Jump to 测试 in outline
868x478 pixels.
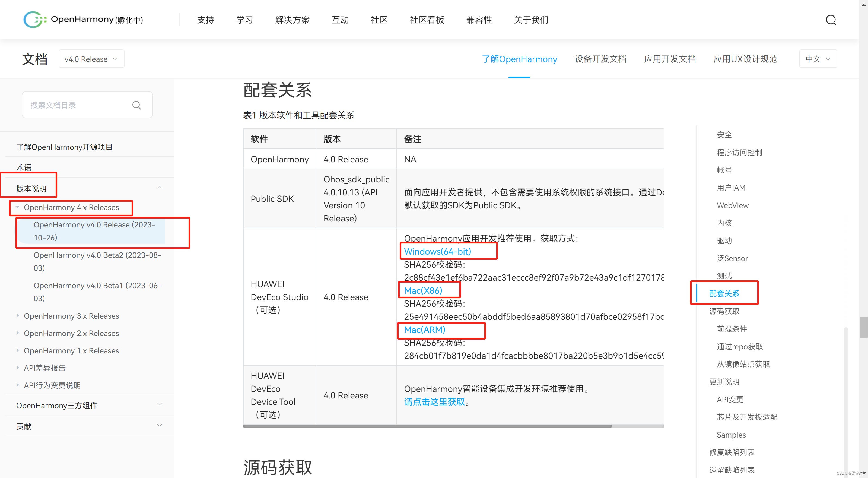[x=724, y=276]
